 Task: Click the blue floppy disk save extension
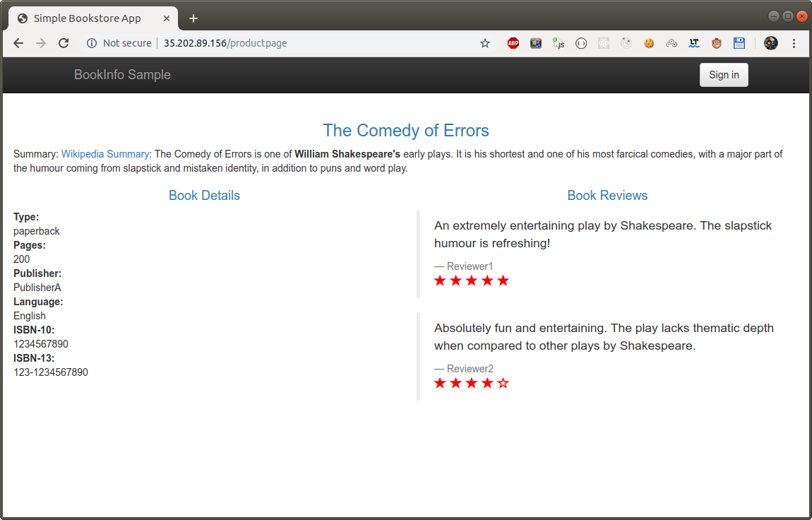(x=739, y=44)
